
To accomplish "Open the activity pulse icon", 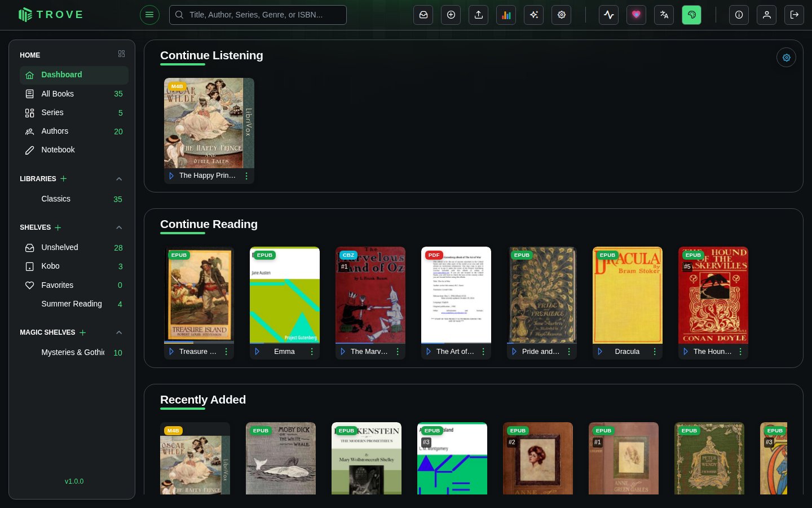I will click(609, 15).
